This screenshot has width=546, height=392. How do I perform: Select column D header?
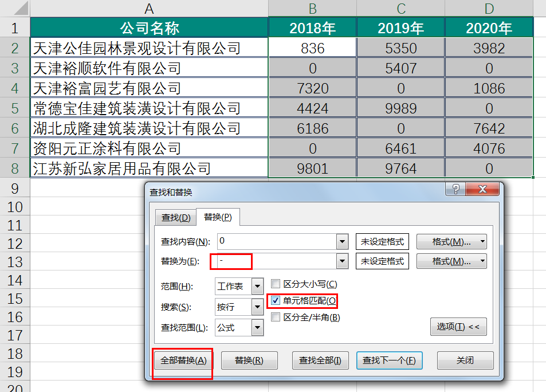click(x=489, y=9)
